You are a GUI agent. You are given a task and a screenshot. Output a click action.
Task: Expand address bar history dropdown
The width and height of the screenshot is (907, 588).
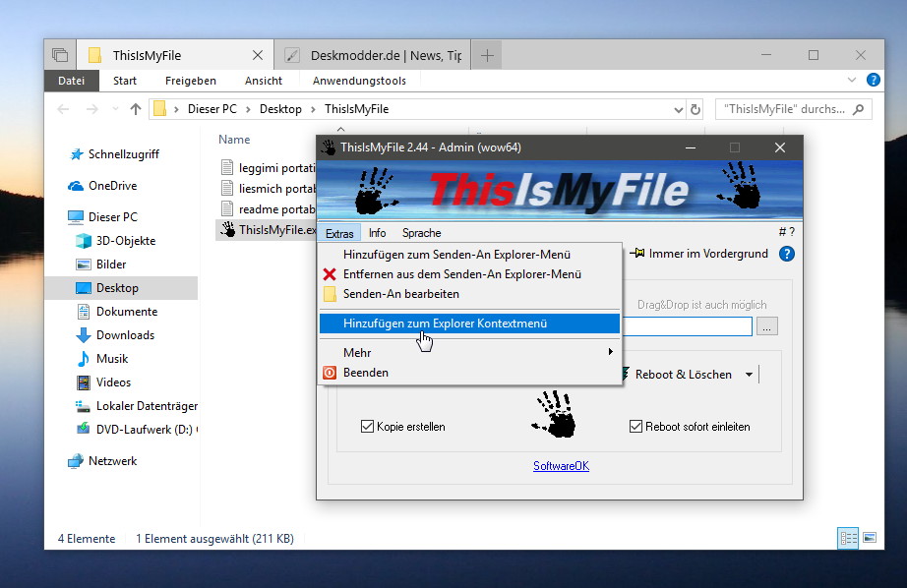[679, 109]
